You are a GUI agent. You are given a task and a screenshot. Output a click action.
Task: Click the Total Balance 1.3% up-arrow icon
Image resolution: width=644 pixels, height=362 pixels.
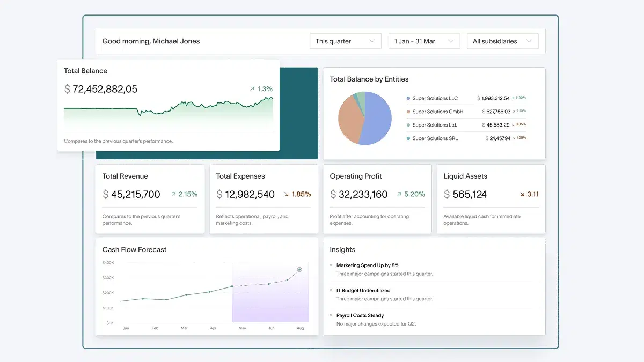[x=252, y=89]
